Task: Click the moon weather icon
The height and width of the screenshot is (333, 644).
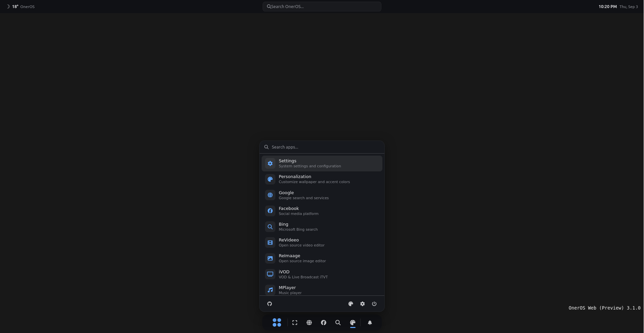Action: (8, 6)
